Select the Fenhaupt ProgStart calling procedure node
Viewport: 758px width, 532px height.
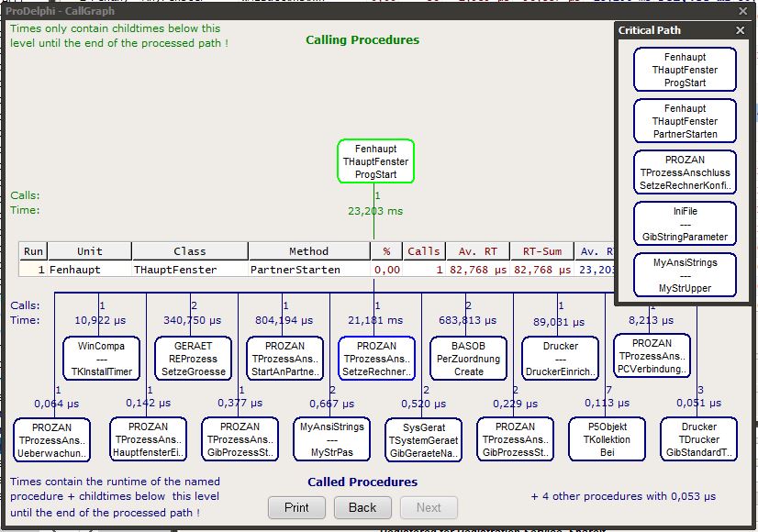coord(375,161)
